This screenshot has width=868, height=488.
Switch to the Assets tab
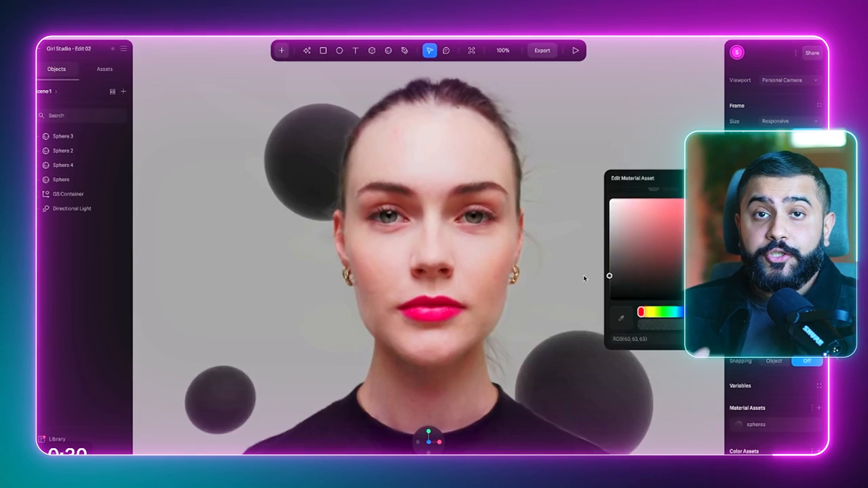(104, 68)
